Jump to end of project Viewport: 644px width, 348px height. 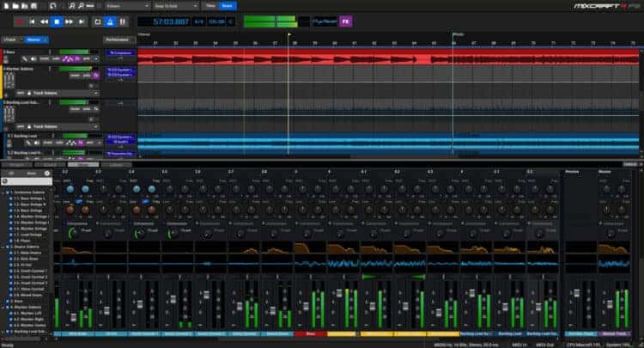pyautogui.click(x=82, y=21)
